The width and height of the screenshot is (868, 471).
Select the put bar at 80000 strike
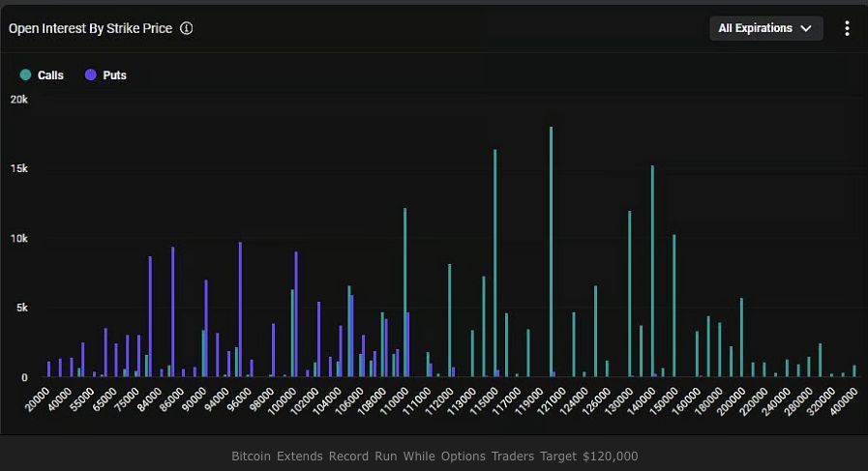tap(150, 316)
